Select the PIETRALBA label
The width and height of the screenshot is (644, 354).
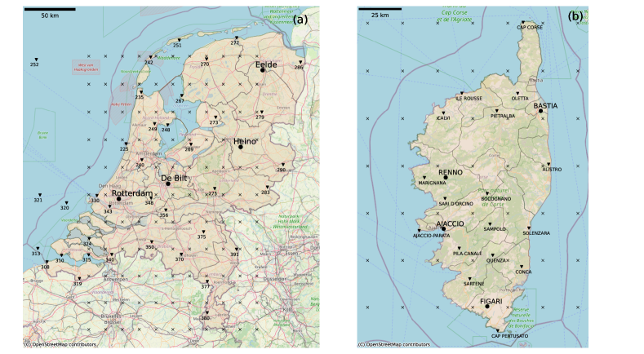pos(503,116)
